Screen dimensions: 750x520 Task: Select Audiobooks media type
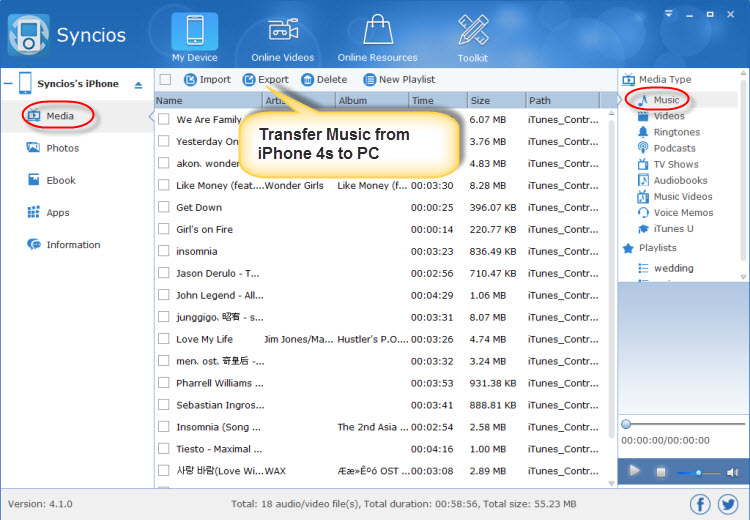672,180
